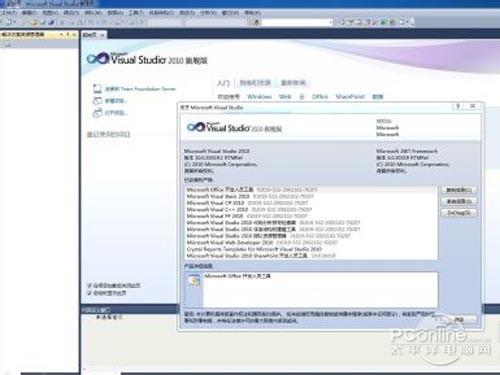
Task: Click 新建项目 (New Project) link
Action: 116,101
